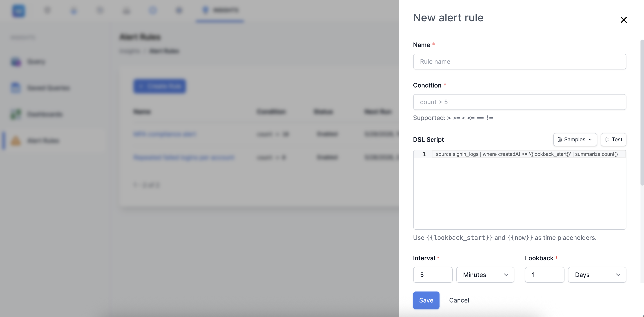The width and height of the screenshot is (644, 317).
Task: Expand the Days lookback unit dropdown
Action: click(597, 275)
